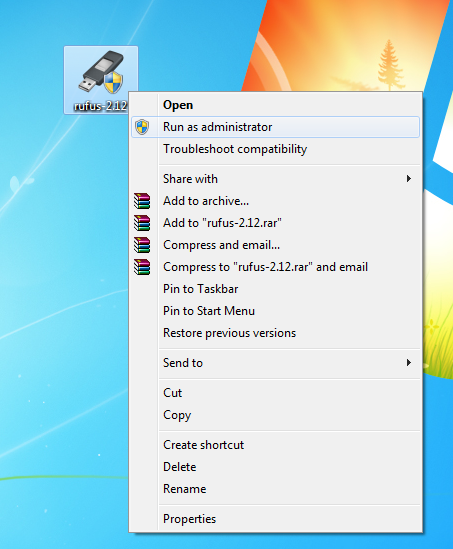Select Copy from the context menu
The image size is (453, 549).
click(276, 415)
